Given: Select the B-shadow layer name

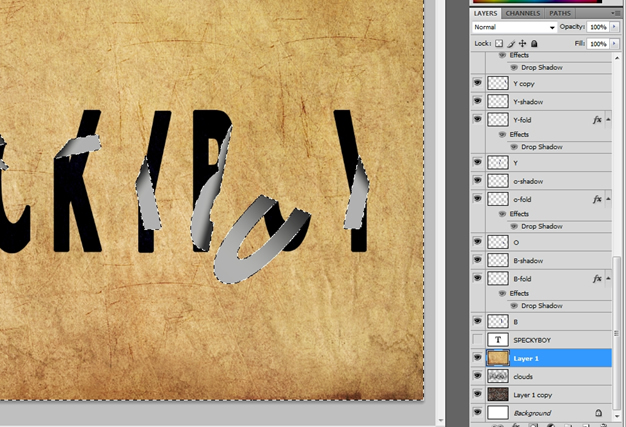Looking at the screenshot, I should tap(528, 261).
